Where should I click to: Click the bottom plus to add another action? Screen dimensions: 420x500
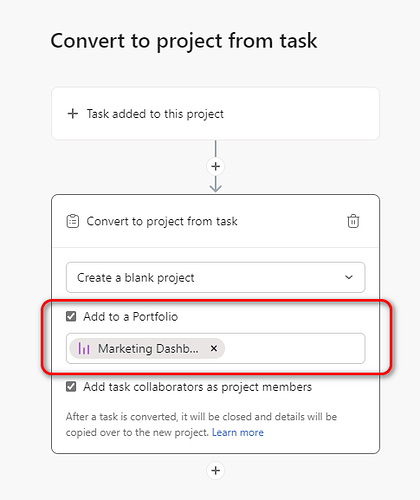[x=216, y=470]
